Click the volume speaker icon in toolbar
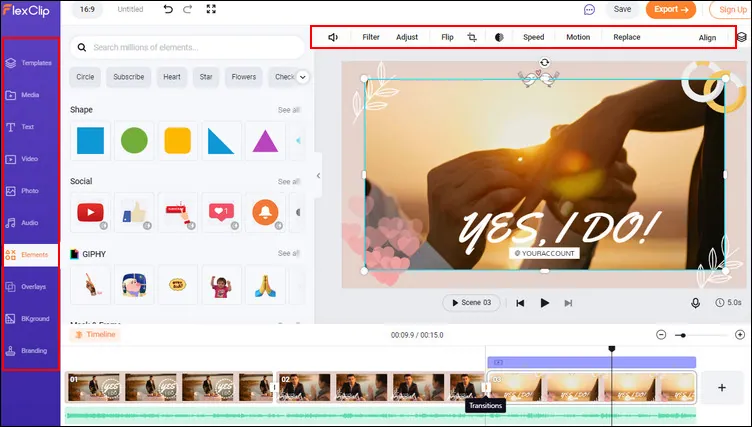The height and width of the screenshot is (427, 752). 333,37
